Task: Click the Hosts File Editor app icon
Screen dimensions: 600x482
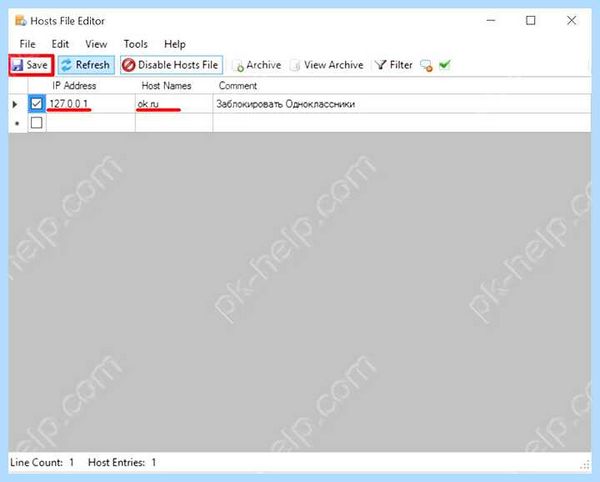Action: [x=20, y=21]
